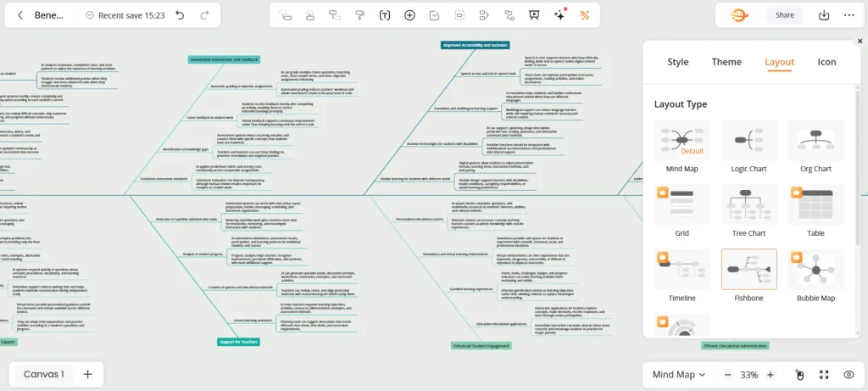Click the text box [T] icon

tap(384, 15)
